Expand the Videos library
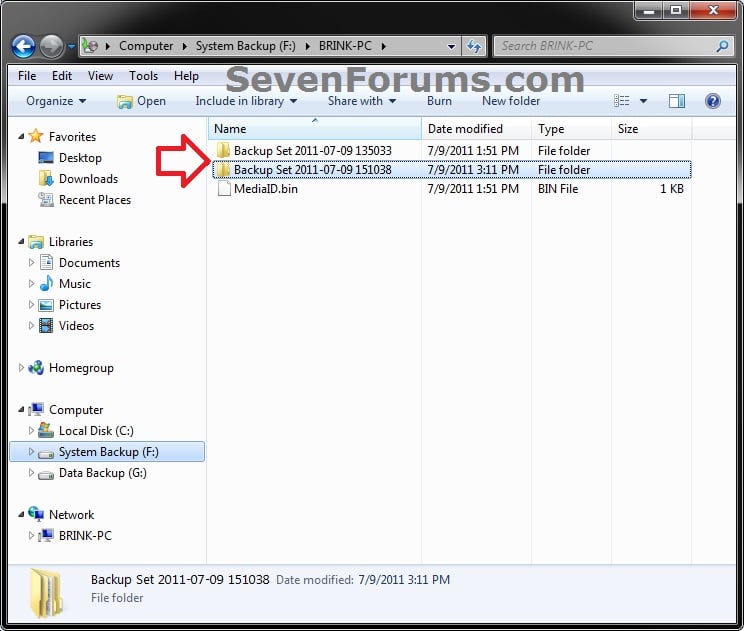 click(x=31, y=325)
